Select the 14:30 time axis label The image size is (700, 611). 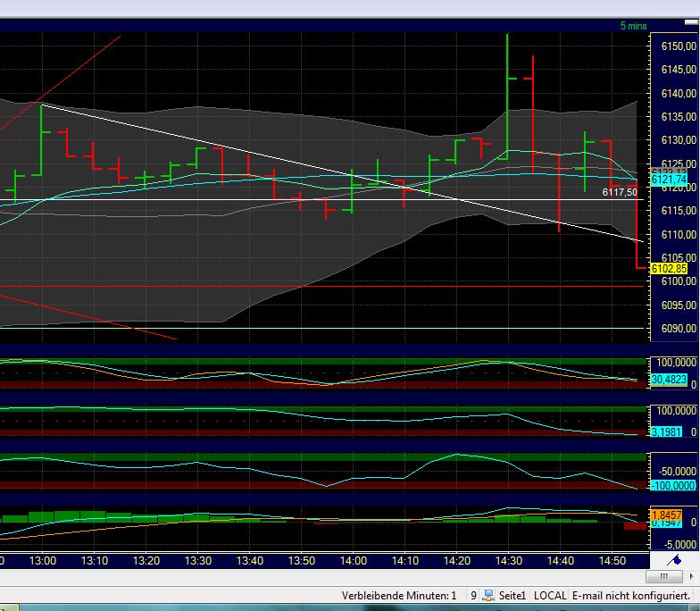pos(508,560)
